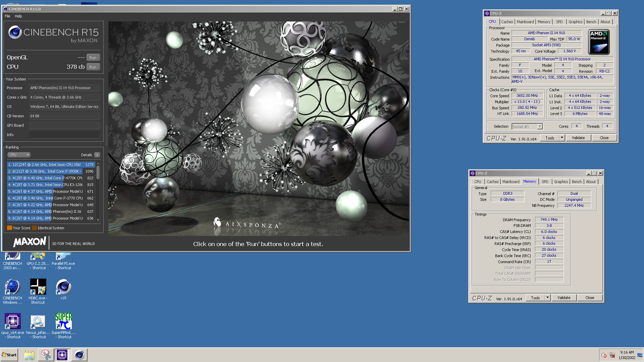The image size is (644, 362).
Task: Open the CINEBENCH 2003 desktop shortcut
Action: [12, 261]
